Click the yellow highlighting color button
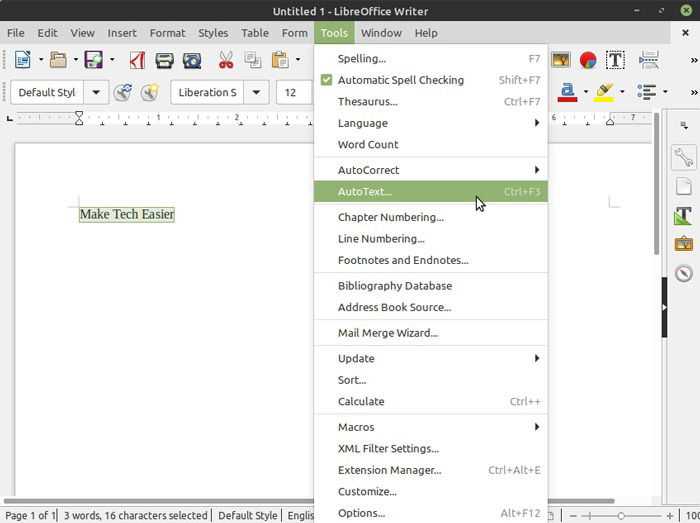This screenshot has height=523, width=700. (x=604, y=92)
